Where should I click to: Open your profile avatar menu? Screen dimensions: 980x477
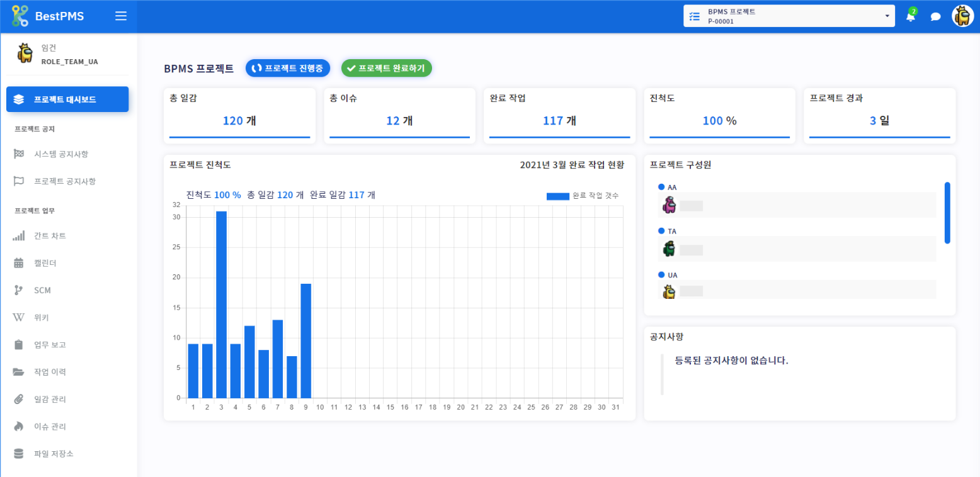pos(962,16)
